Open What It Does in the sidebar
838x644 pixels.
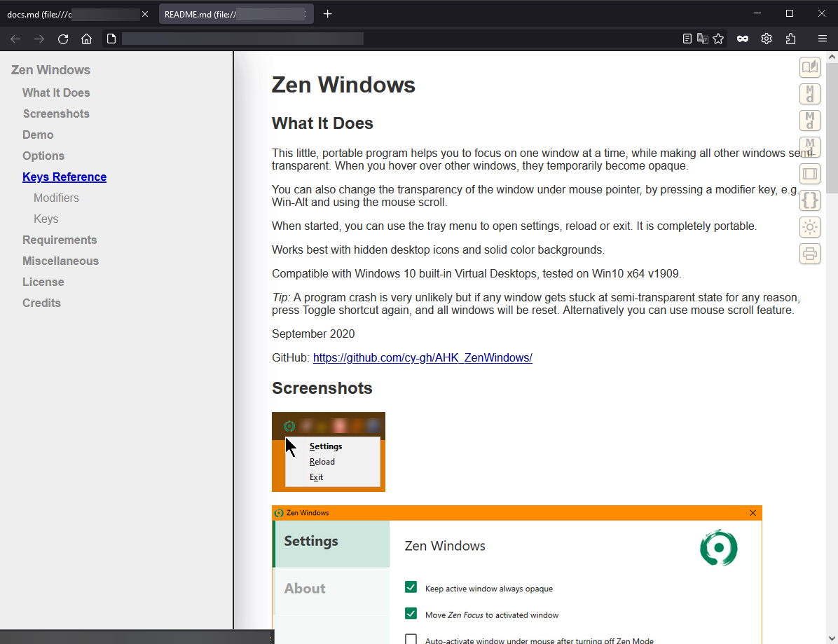click(56, 93)
